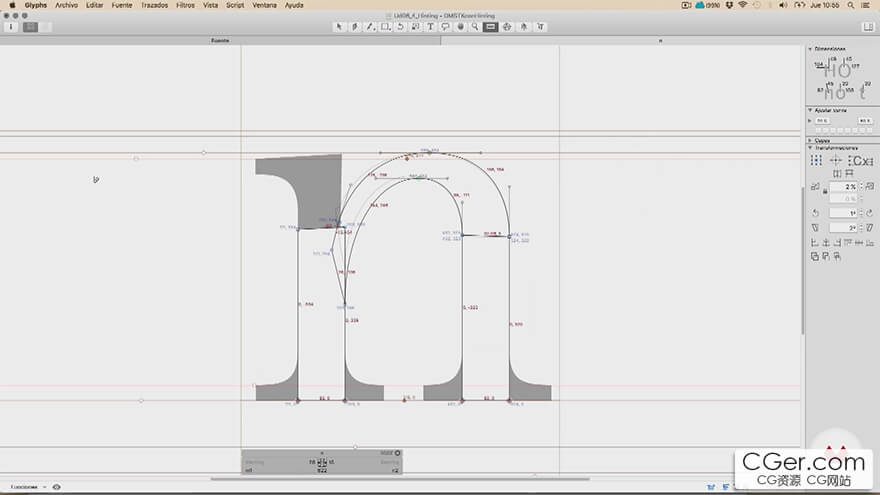The width and height of the screenshot is (880, 495).
Task: Open the Vista menu
Action: (210, 5)
